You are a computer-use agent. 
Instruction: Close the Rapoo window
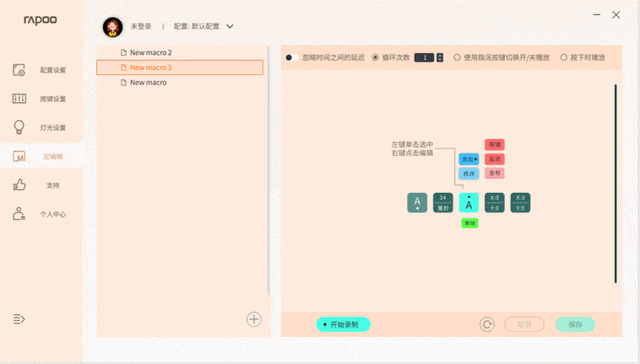coord(616,15)
